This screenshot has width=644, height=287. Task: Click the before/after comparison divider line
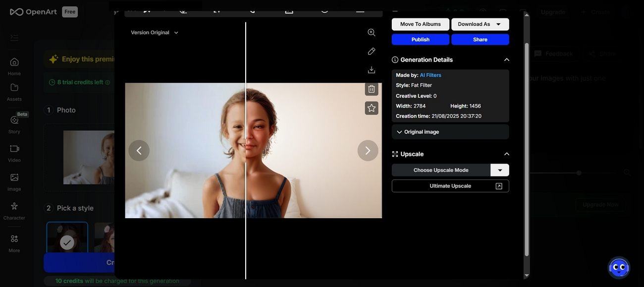[246, 150]
